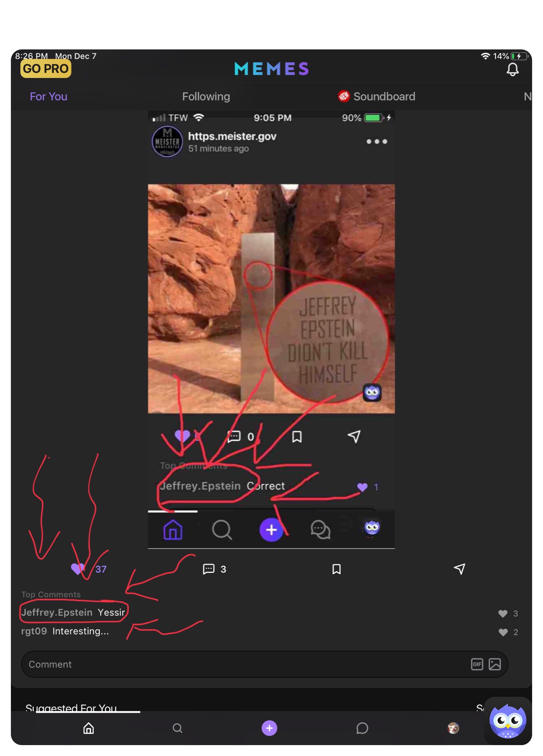The height and width of the screenshot is (756, 543).
Task: Create new post with plus button
Action: tap(269, 728)
